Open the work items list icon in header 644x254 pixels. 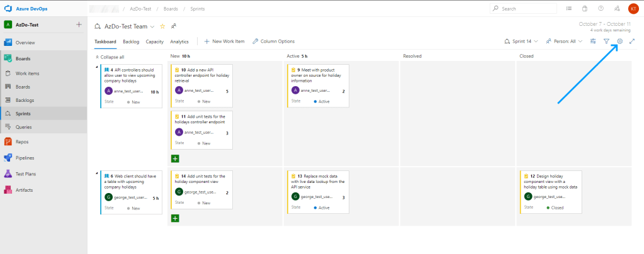tap(568, 9)
